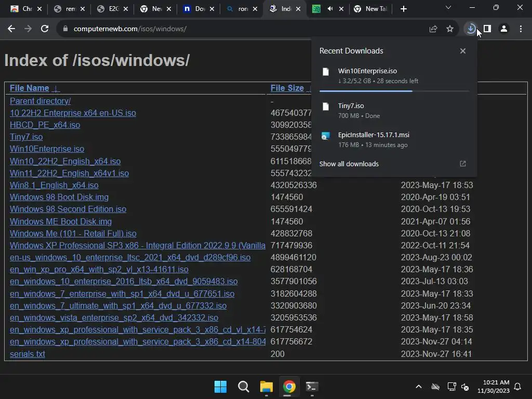Open the notification bell
This screenshot has height=399, width=532.
[518, 387]
